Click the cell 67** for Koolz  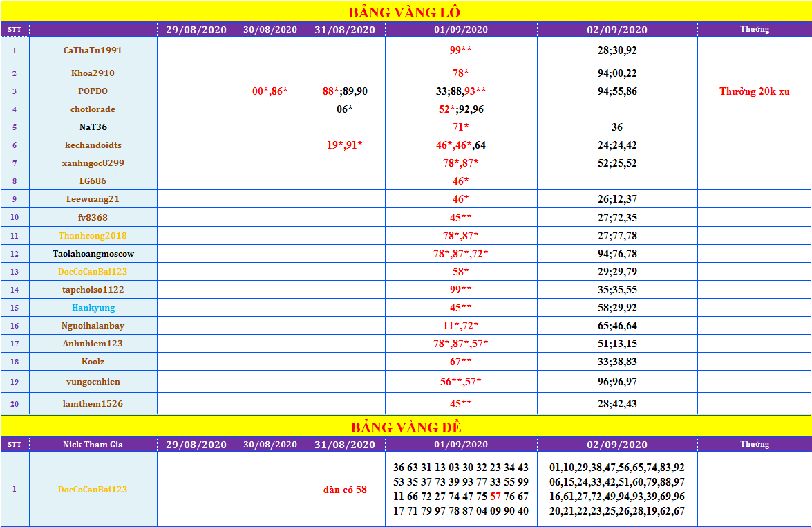click(461, 362)
